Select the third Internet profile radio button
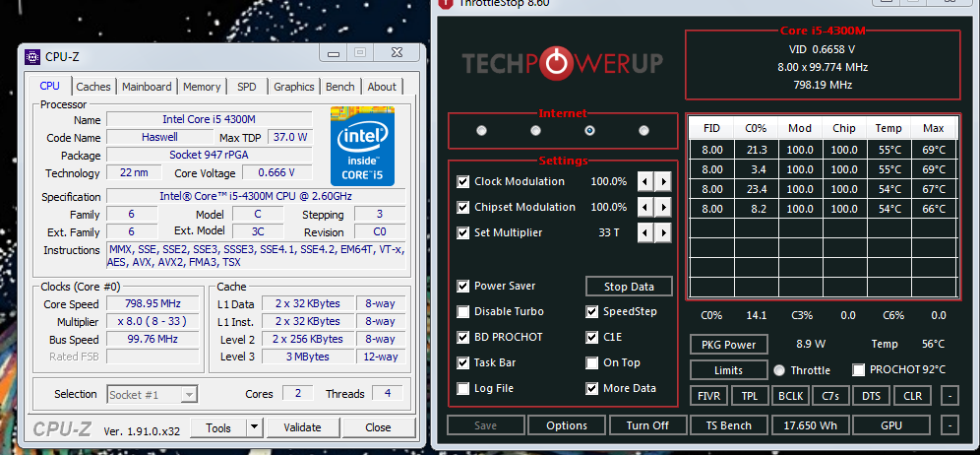Image resolution: width=980 pixels, height=455 pixels. point(589,131)
